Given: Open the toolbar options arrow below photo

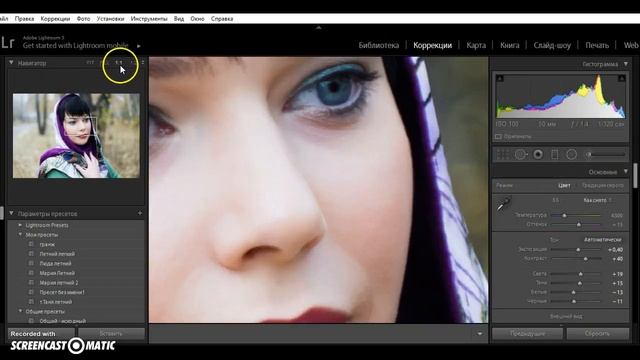Looking at the screenshot, I should coord(480,333).
